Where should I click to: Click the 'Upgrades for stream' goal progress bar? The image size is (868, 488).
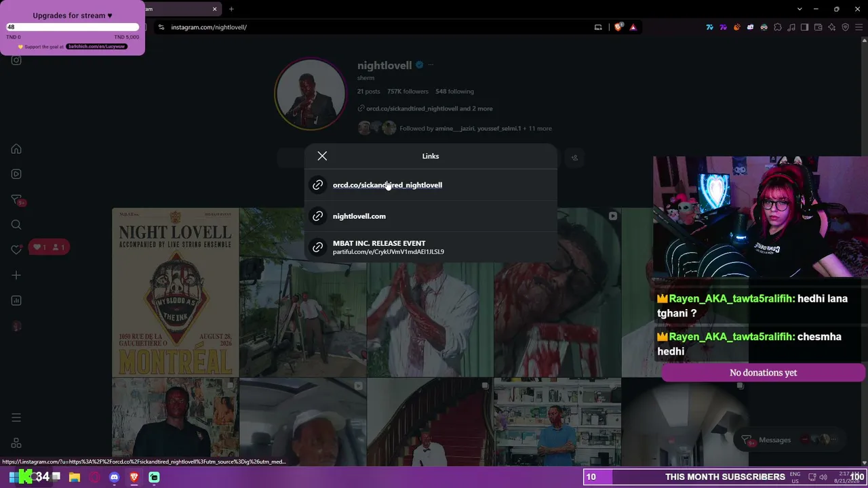coord(73,27)
